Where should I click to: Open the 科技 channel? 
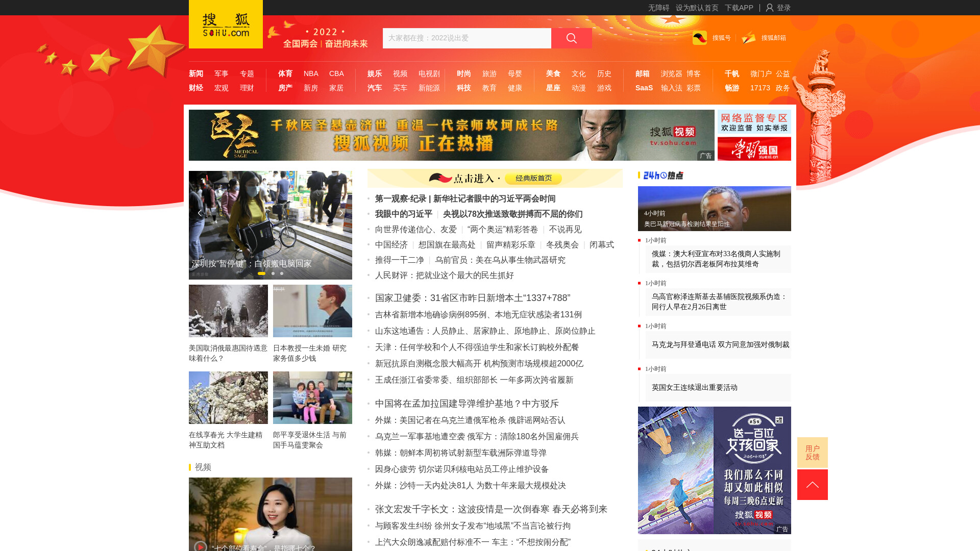[x=464, y=88]
